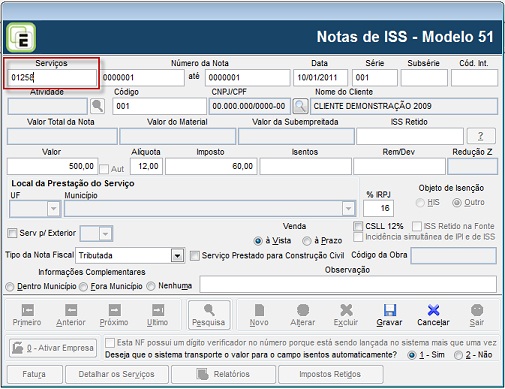This screenshot has height=389, width=505.
Task: Open the client CNPJ/CPF search magnifier
Action: (300, 106)
